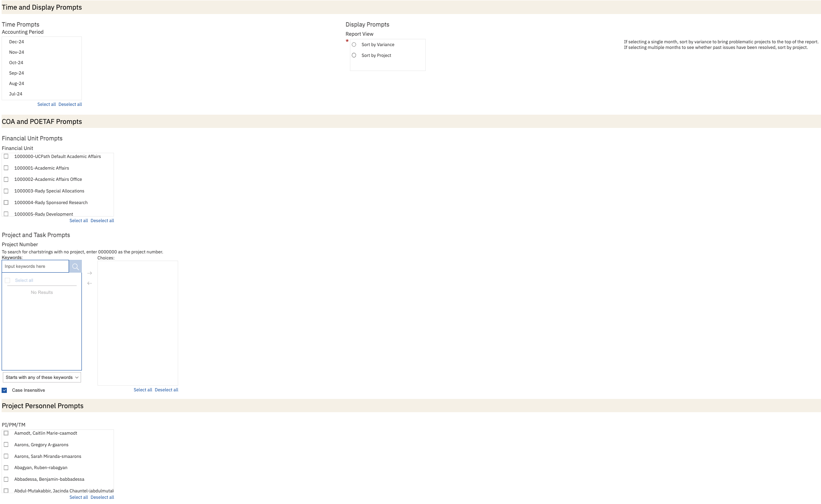821x504 pixels.
Task: Select Dec-24 accounting period
Action: tap(16, 42)
